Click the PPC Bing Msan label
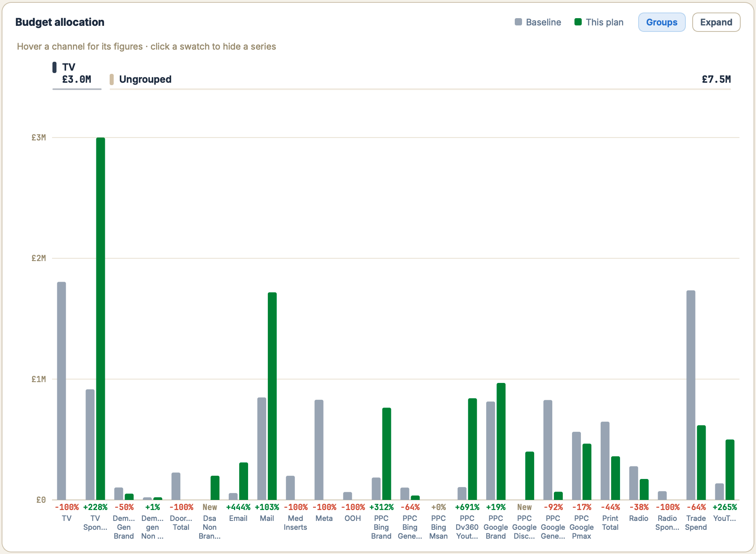Screen dimensions: 756x554 click(439, 527)
